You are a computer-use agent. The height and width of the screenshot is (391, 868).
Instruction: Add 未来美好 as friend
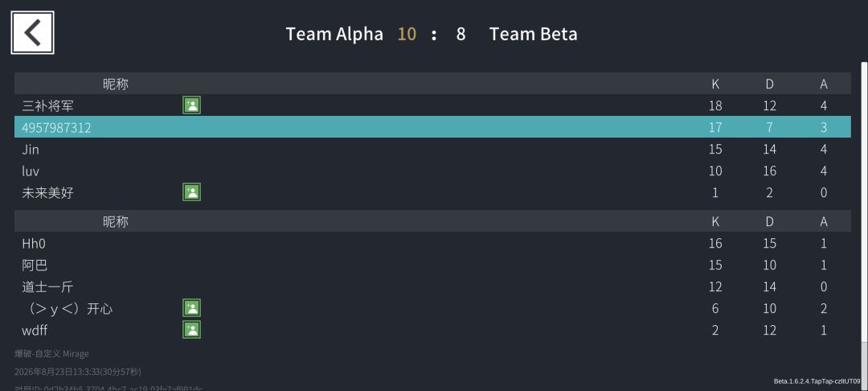click(x=191, y=192)
